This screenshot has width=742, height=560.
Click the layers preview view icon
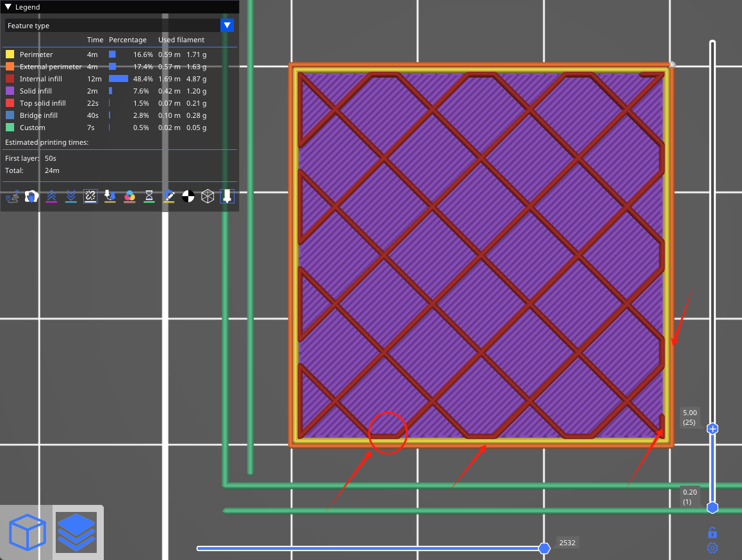point(76,532)
